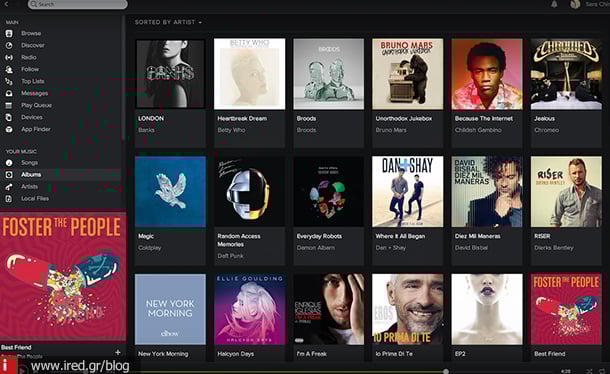The width and height of the screenshot is (610, 374).
Task: Open the Heartbreak Dream album cover
Action: pyautogui.click(x=249, y=74)
